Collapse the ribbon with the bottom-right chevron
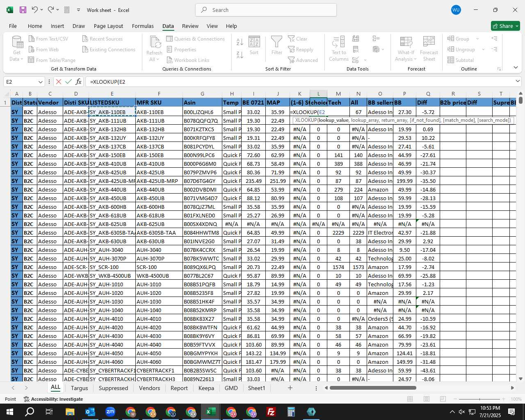This screenshot has width=525, height=420. [516, 68]
